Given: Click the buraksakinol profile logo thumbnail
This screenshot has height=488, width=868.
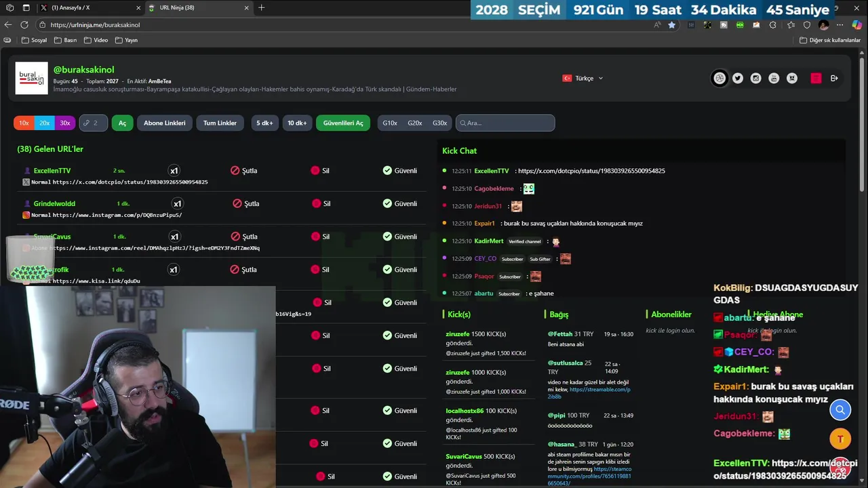Looking at the screenshot, I should (32, 78).
